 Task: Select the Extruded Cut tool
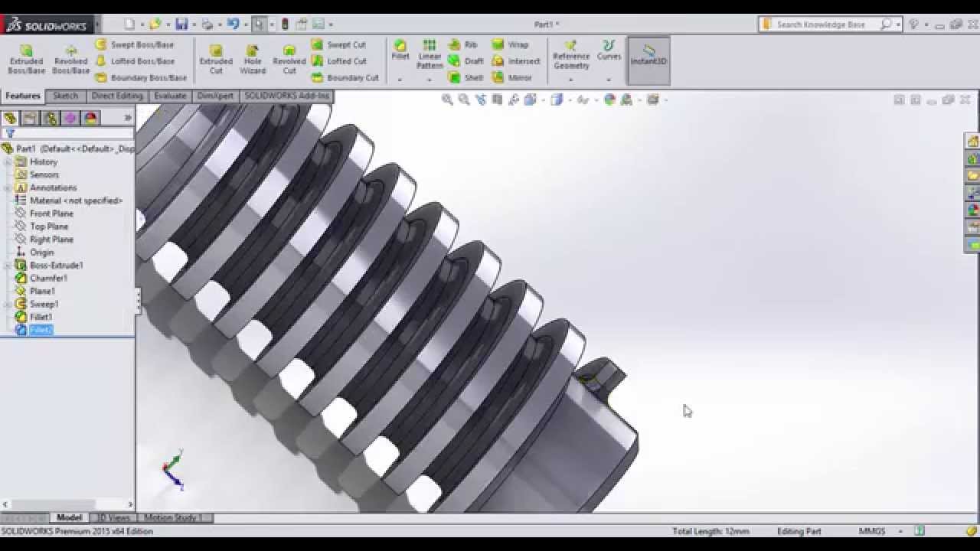click(216, 59)
